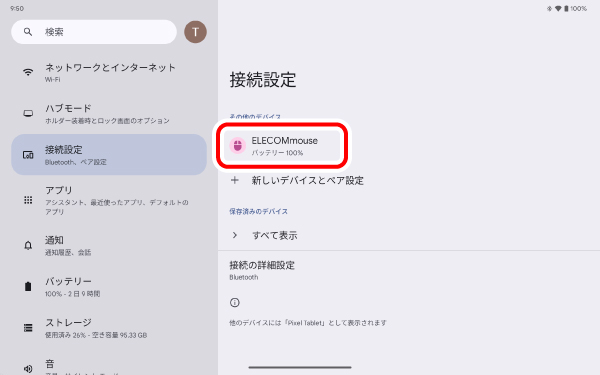The image size is (600, 375).
Task: Click the search magnifier icon
Action: pos(28,32)
